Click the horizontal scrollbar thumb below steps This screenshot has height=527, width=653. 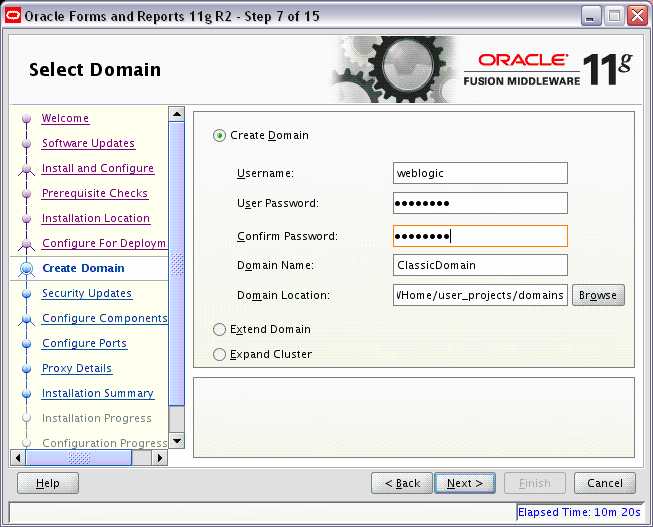point(79,458)
